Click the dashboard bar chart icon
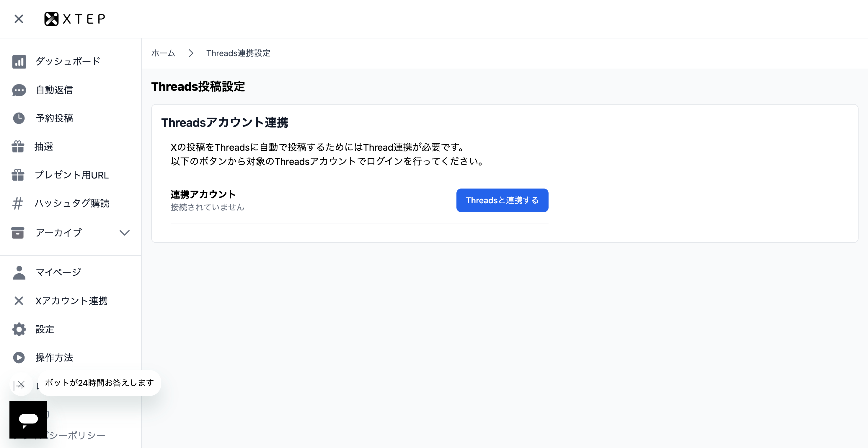Screen dimensions: 868x448 click(x=19, y=61)
